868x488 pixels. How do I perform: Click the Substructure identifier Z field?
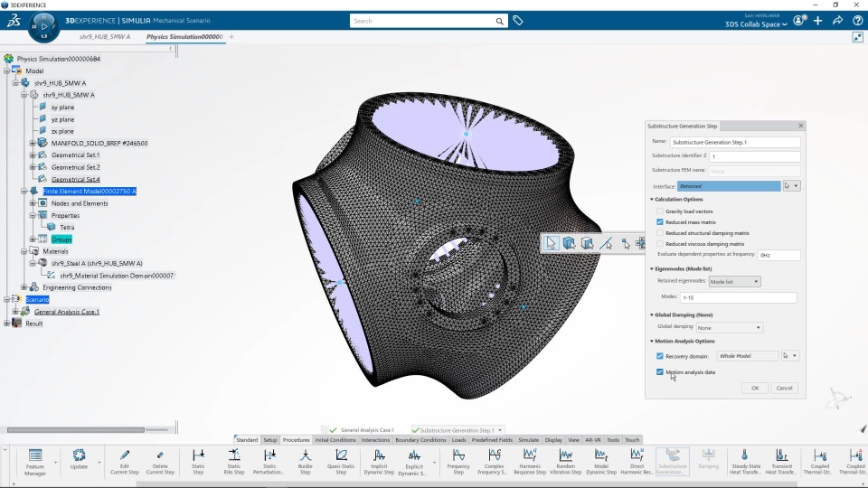(754, 156)
